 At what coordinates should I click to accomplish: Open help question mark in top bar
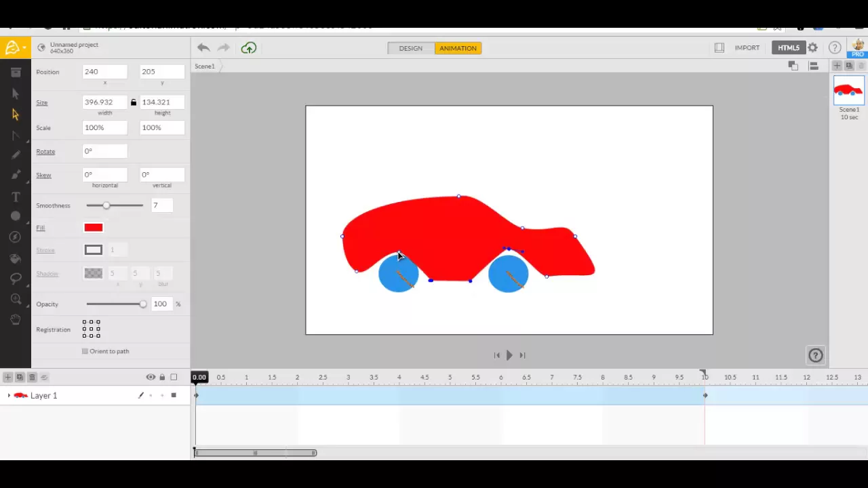[x=835, y=47]
